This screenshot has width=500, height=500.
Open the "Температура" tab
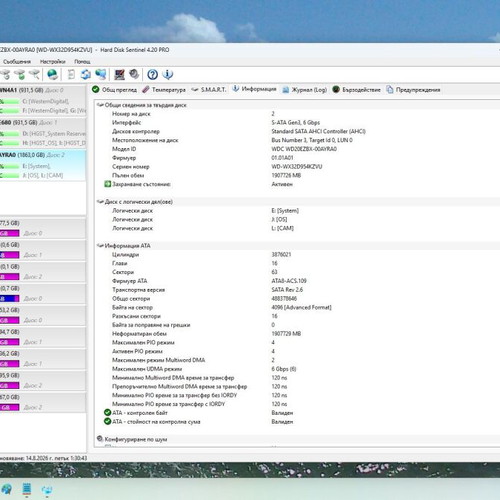[x=164, y=90]
